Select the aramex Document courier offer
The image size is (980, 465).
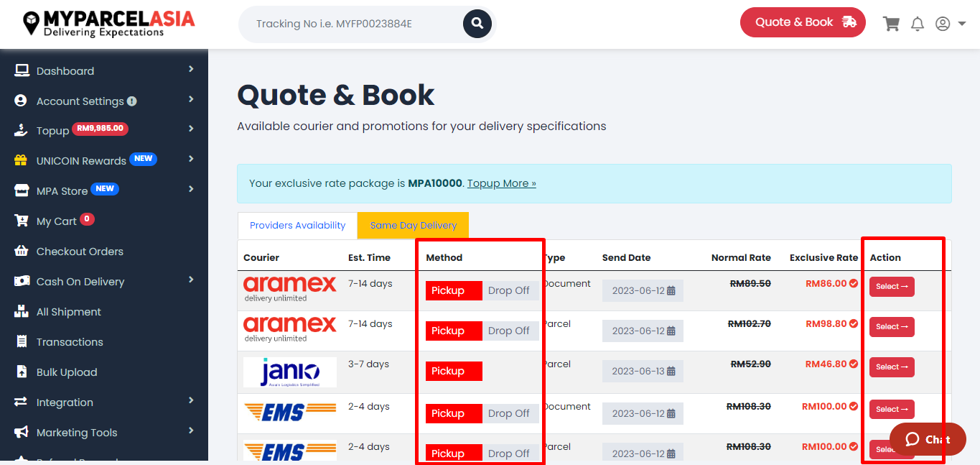click(891, 286)
